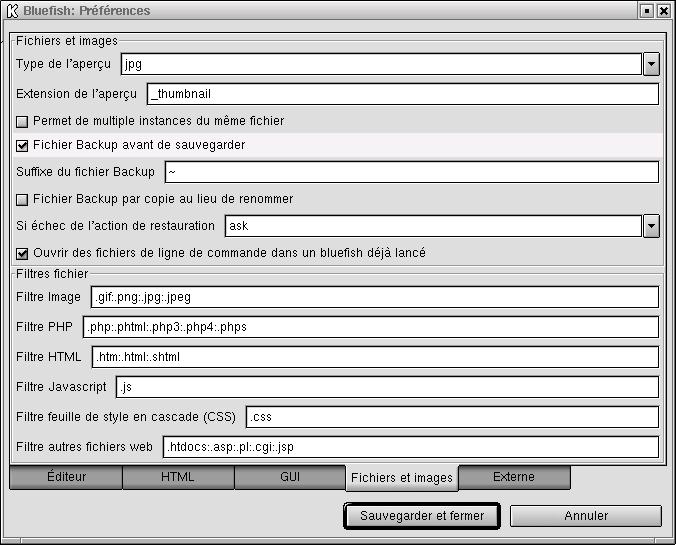Click the KDE window menu icon in title bar

click(10, 11)
